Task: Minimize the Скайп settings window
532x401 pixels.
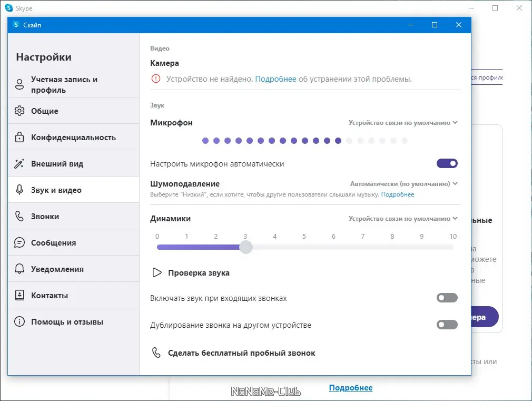Action: [410, 25]
